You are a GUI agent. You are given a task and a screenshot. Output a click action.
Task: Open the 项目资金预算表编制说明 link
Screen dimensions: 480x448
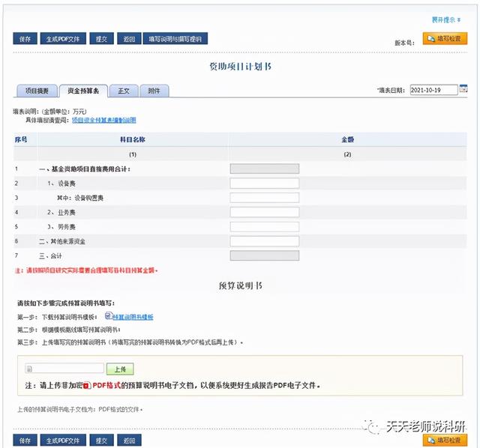pyautogui.click(x=104, y=120)
